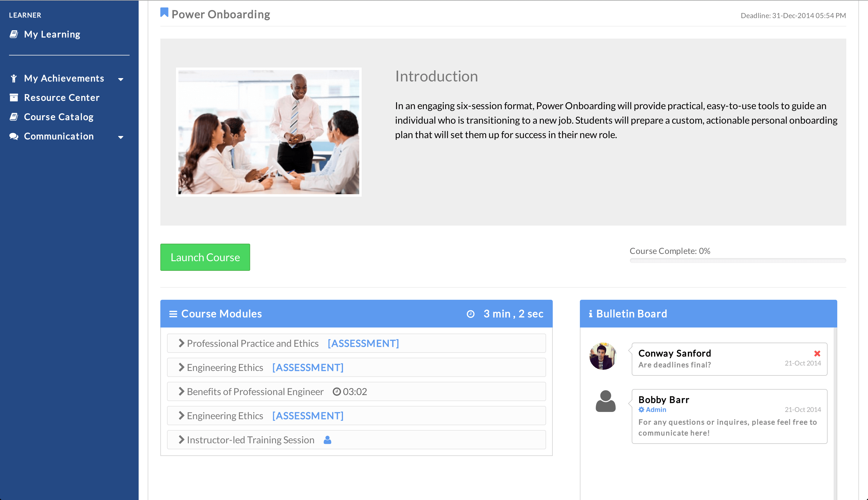Click the Bulletin Board header title
The height and width of the screenshot is (500, 868).
click(631, 314)
